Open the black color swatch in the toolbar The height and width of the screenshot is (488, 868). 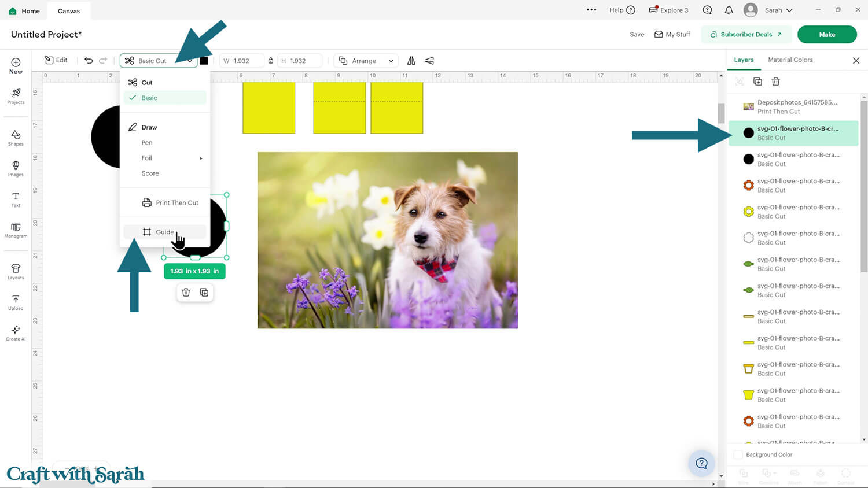pyautogui.click(x=204, y=61)
